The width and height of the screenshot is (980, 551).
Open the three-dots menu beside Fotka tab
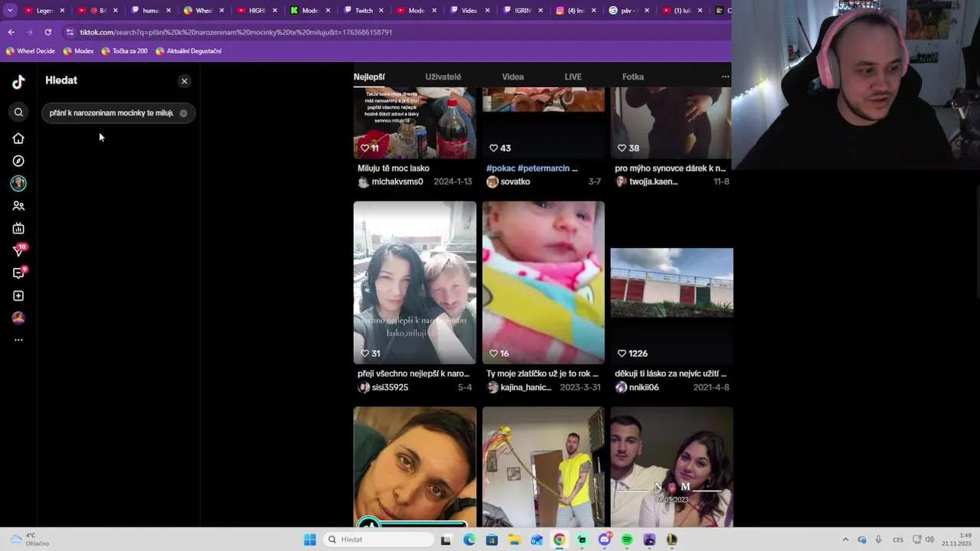[x=725, y=77]
